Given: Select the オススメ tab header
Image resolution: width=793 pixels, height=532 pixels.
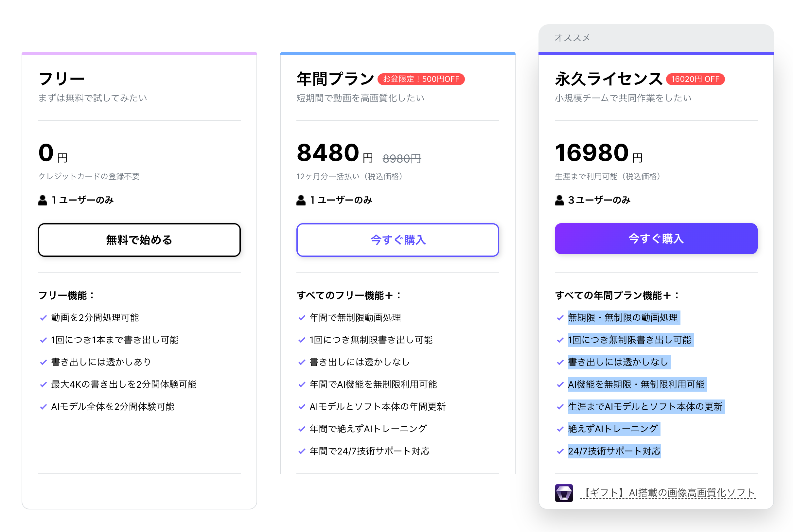Looking at the screenshot, I should click(572, 38).
